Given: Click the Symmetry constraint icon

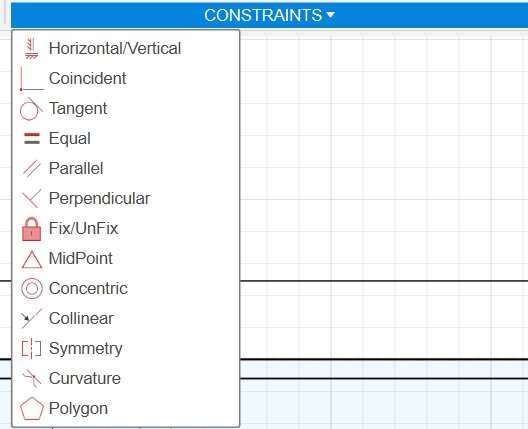Looking at the screenshot, I should point(31,348).
